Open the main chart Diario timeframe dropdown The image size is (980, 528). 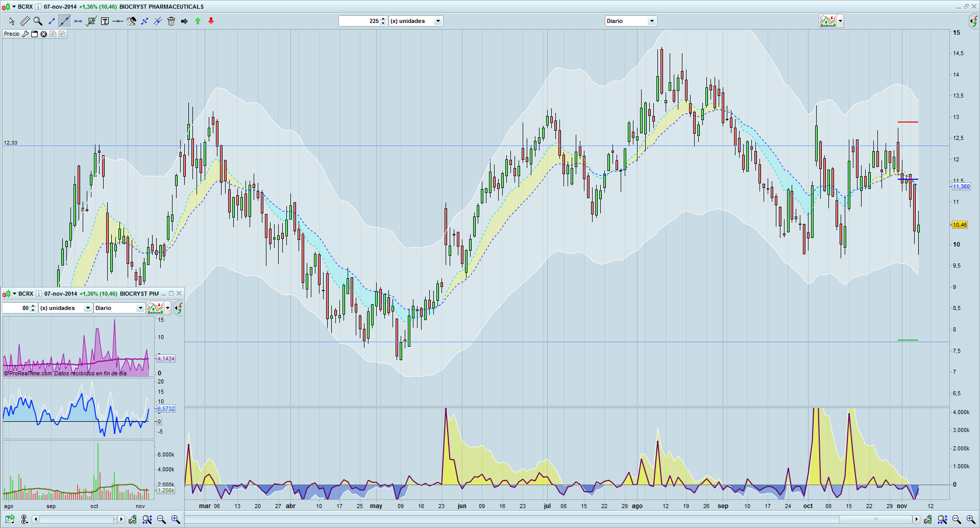pyautogui.click(x=651, y=21)
